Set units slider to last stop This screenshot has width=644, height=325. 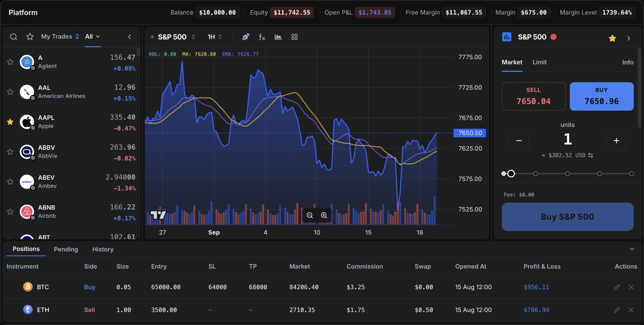click(x=632, y=174)
